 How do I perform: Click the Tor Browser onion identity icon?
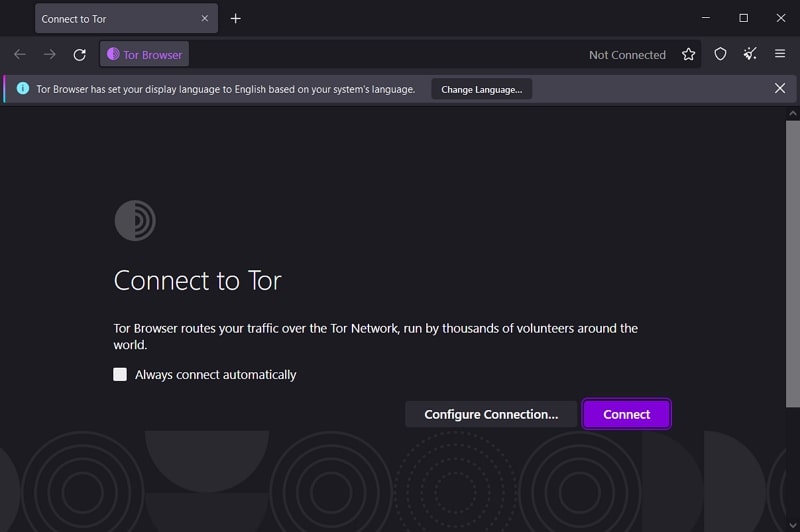(x=113, y=55)
